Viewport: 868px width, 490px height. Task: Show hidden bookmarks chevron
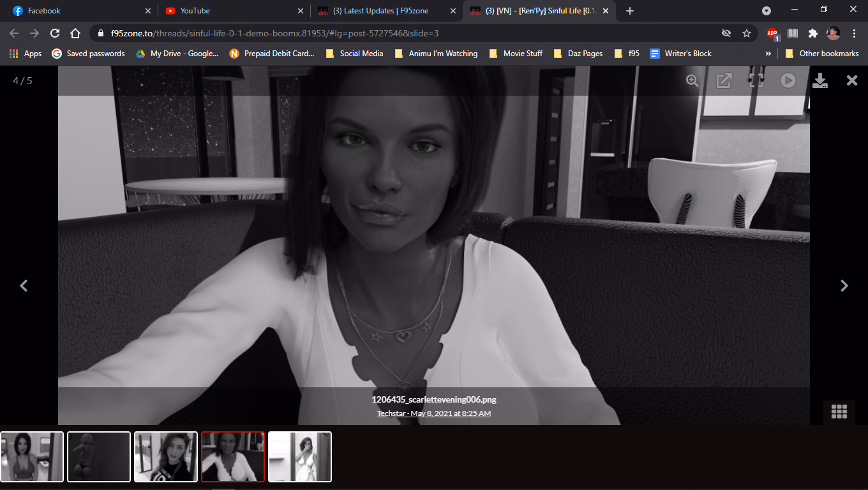point(768,54)
